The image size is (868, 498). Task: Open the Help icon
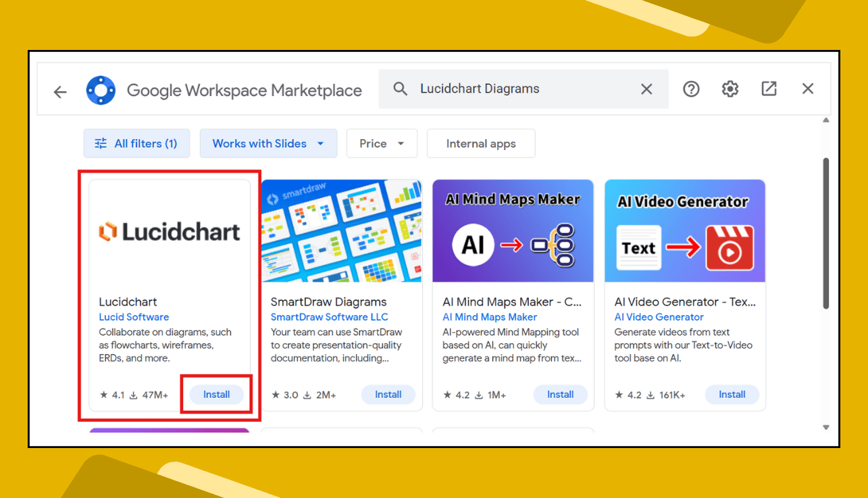tap(691, 89)
